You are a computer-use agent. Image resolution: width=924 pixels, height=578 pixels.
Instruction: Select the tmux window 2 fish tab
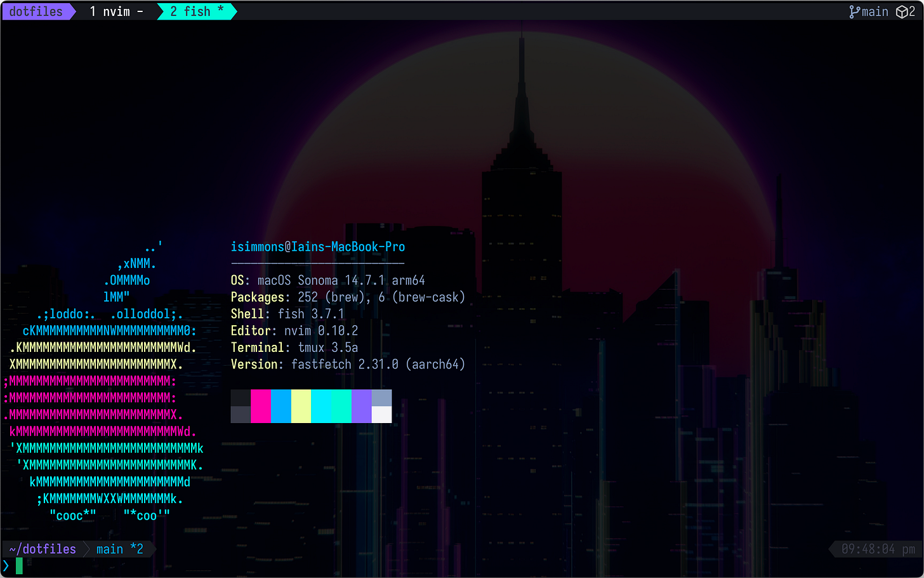coord(197,11)
